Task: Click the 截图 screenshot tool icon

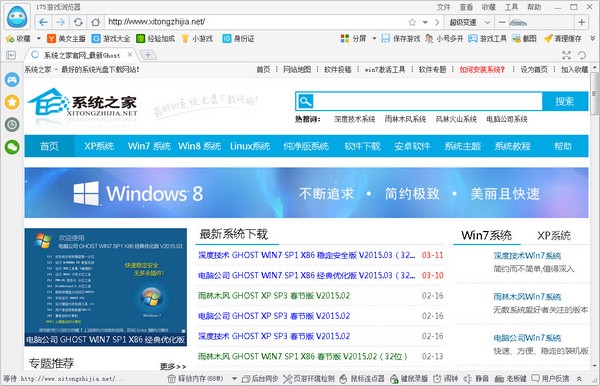Action: 524,38
